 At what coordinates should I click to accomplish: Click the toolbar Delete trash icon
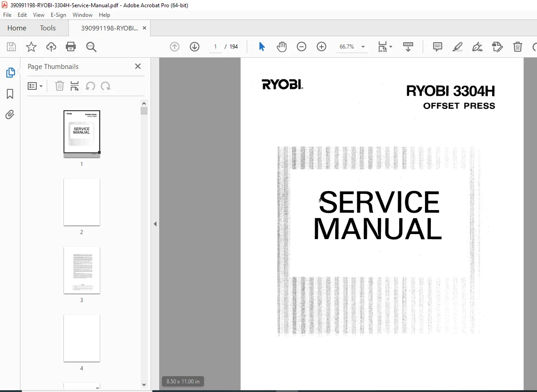point(517,47)
